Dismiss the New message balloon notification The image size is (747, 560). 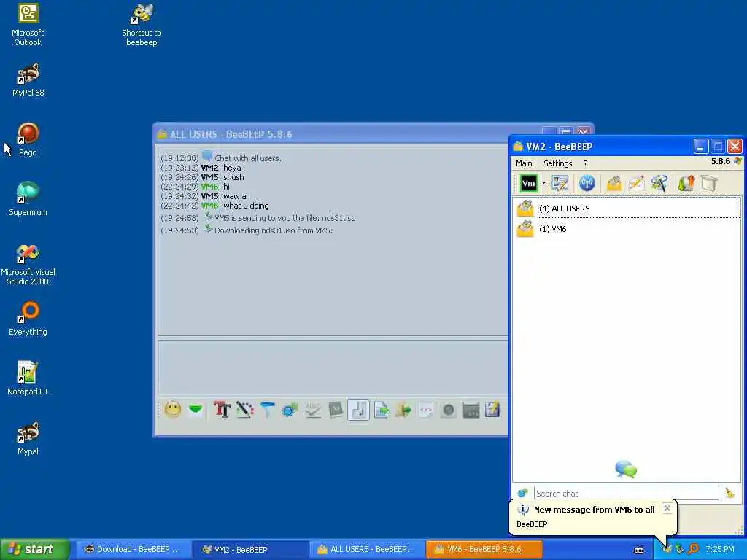click(667, 508)
